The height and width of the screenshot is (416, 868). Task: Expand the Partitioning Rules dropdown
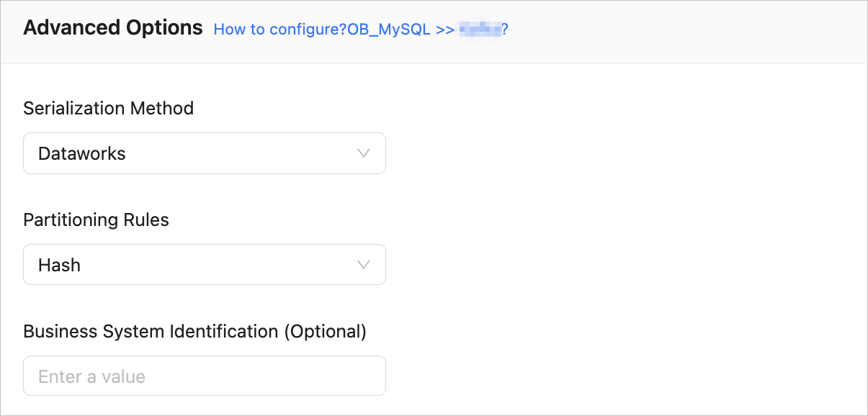[x=204, y=265]
